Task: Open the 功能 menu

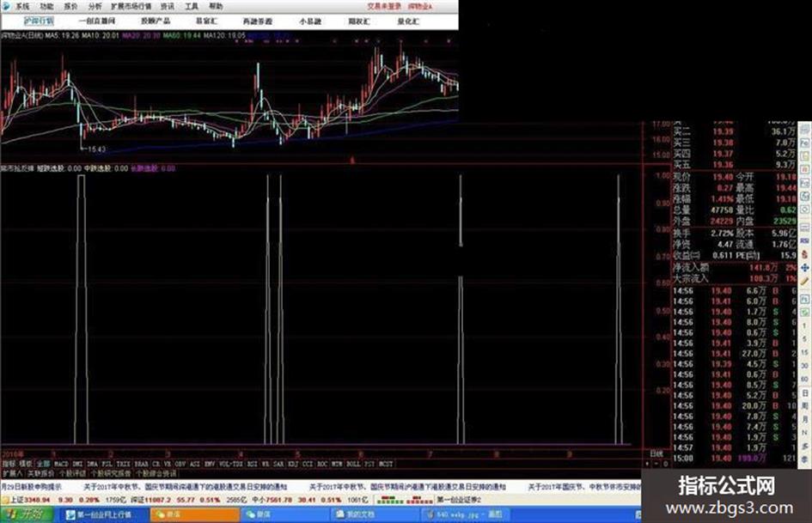Action: click(46, 6)
